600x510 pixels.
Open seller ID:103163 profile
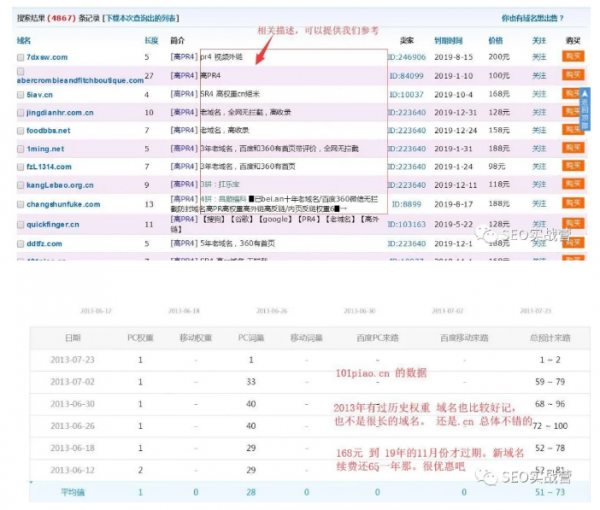(x=407, y=224)
